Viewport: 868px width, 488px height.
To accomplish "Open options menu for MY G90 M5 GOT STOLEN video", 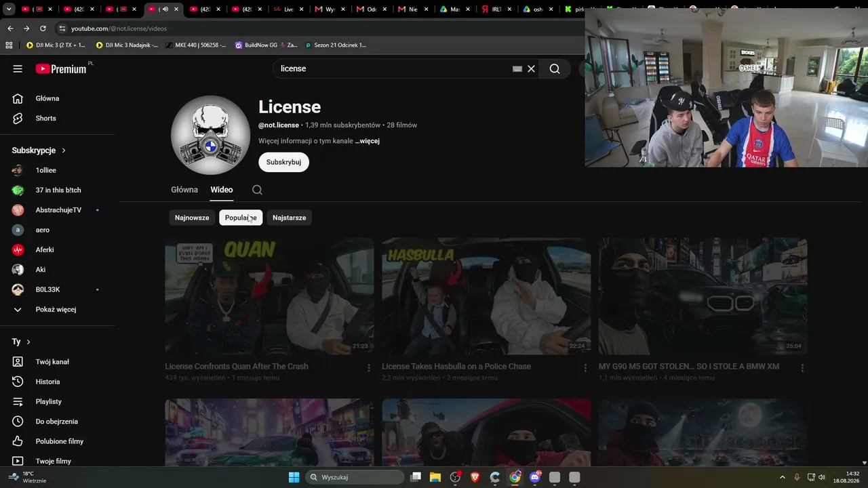I will (802, 367).
